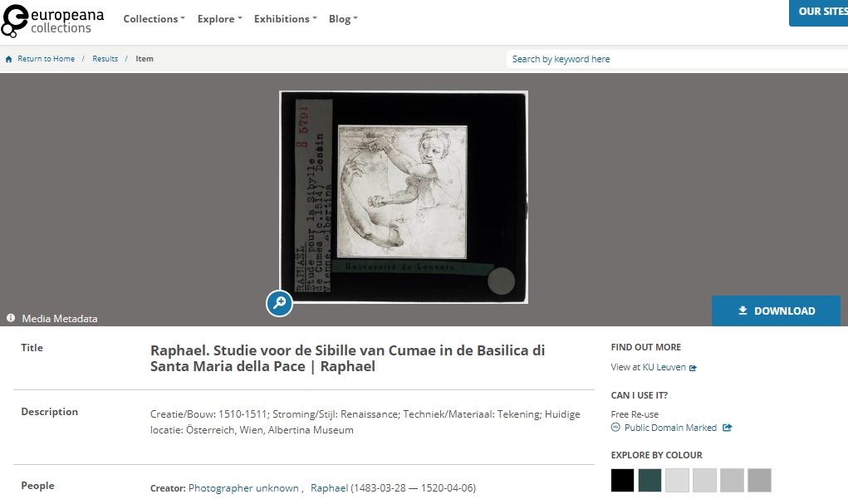Select the darkest grey colour swatch at the row's end
848x504 pixels.
tap(759, 480)
